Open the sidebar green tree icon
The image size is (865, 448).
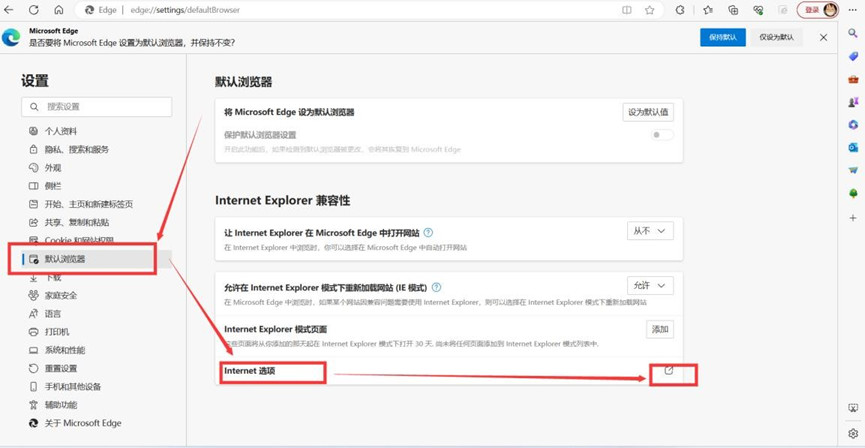(x=853, y=193)
